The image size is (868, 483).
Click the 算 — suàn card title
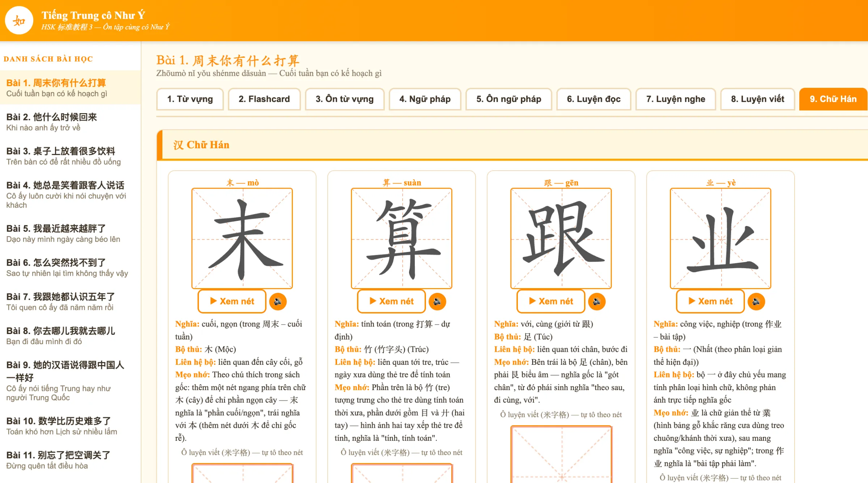tap(402, 183)
